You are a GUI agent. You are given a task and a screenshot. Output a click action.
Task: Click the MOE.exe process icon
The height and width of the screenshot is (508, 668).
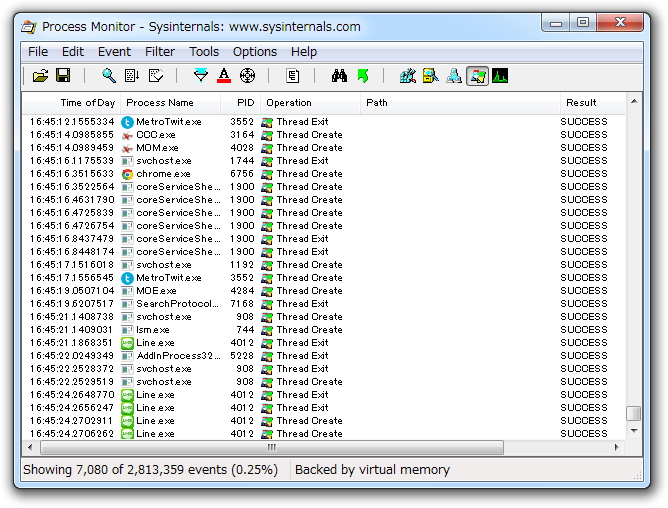pos(127,291)
